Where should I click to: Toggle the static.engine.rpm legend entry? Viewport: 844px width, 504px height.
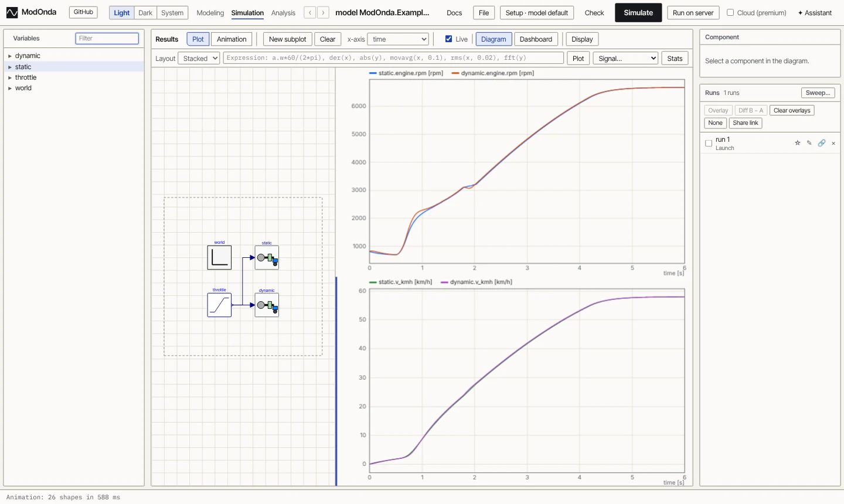click(406, 73)
